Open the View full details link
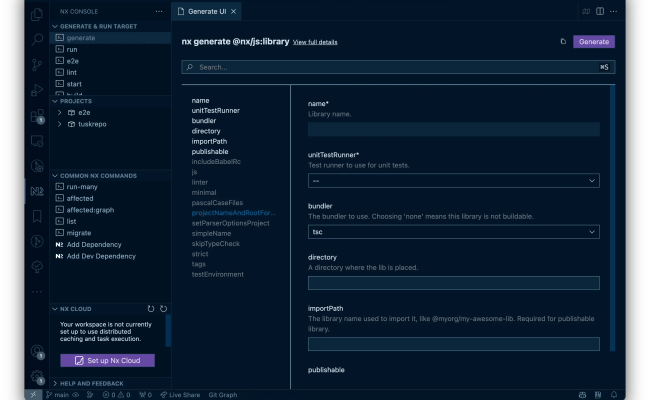The height and width of the screenshot is (400, 650). [x=315, y=42]
